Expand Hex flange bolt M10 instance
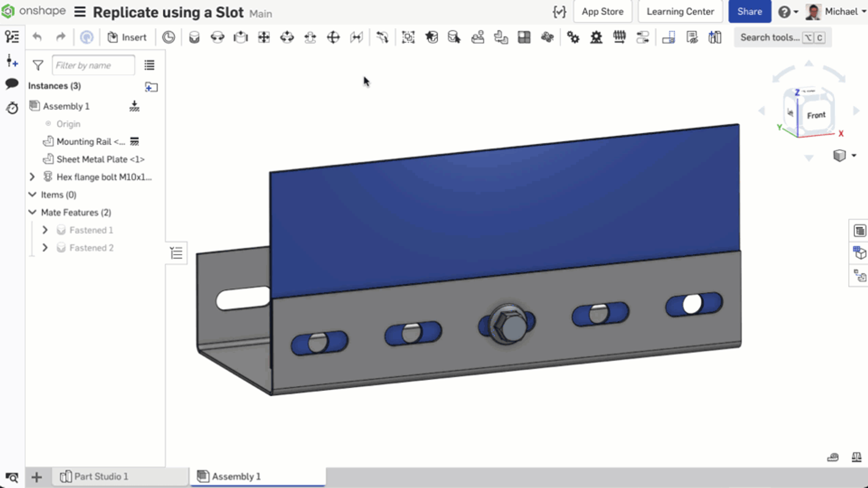 coord(33,177)
